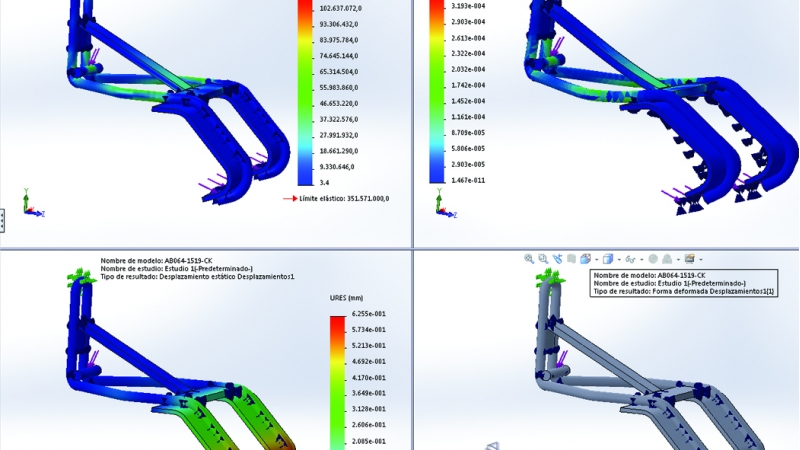Click the panel expand handle on left edge

click(3, 214)
